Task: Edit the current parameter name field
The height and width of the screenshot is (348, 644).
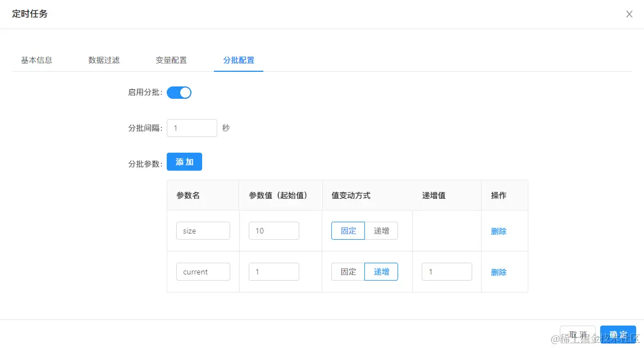Action: tap(203, 272)
